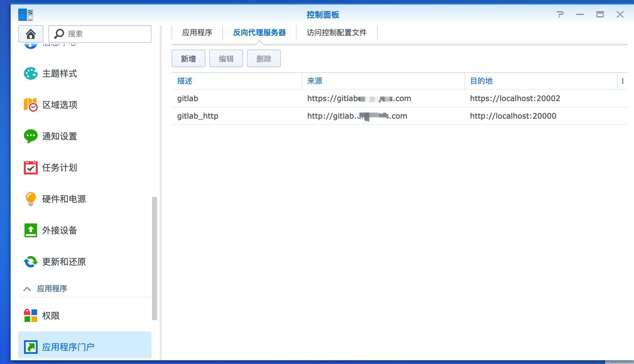Click the 更新和还原 refresh arrows icon
This screenshot has width=634, height=364.
[31, 262]
